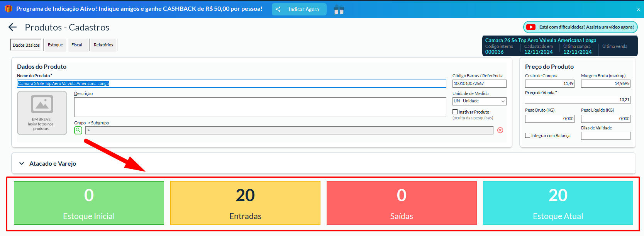
Task: Open the Fiscal tab
Action: coord(77,45)
